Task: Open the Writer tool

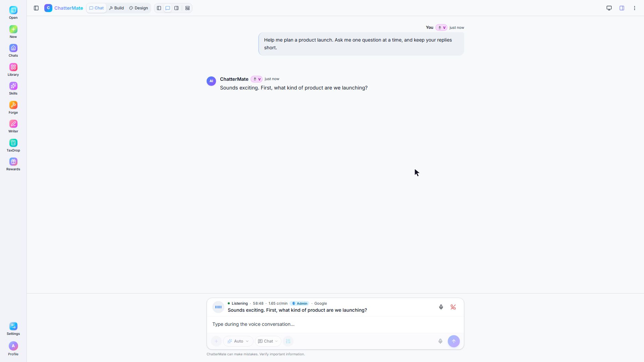Action: pyautogui.click(x=13, y=127)
